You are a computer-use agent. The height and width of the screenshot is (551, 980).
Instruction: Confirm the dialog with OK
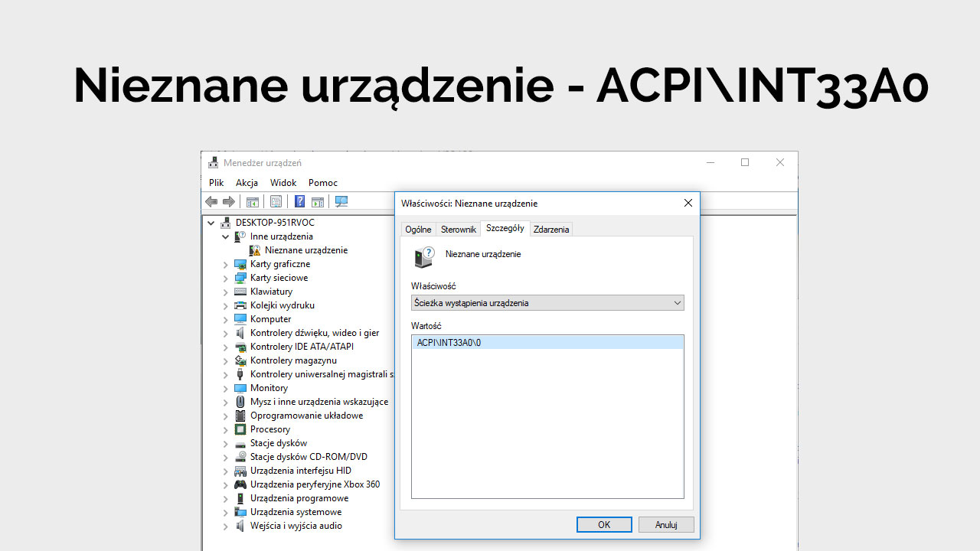point(604,525)
